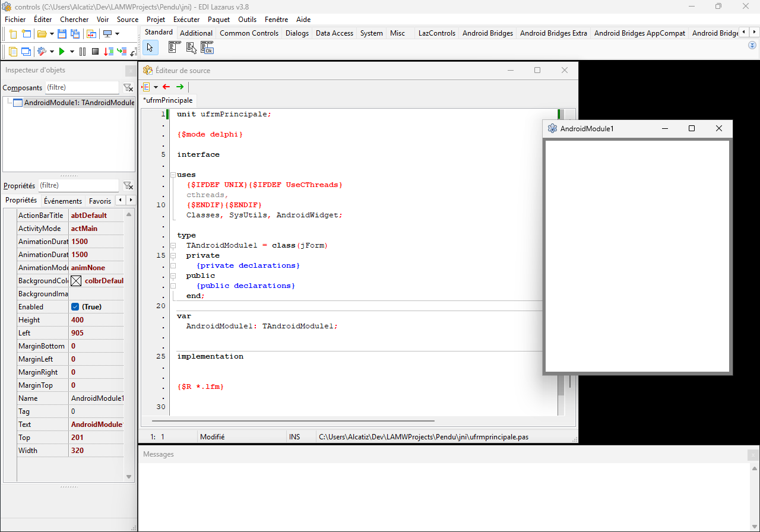Click the Save floppy disk icon
The image size is (760, 532).
[x=62, y=34]
